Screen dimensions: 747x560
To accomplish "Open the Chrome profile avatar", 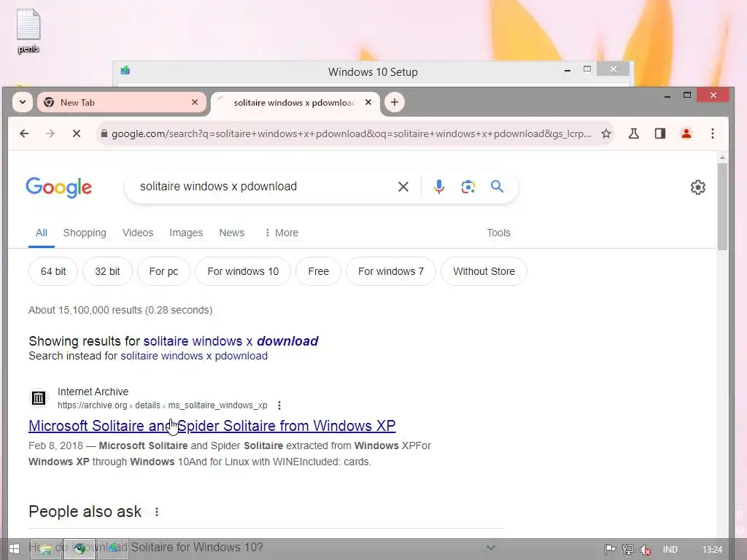I will point(686,134).
